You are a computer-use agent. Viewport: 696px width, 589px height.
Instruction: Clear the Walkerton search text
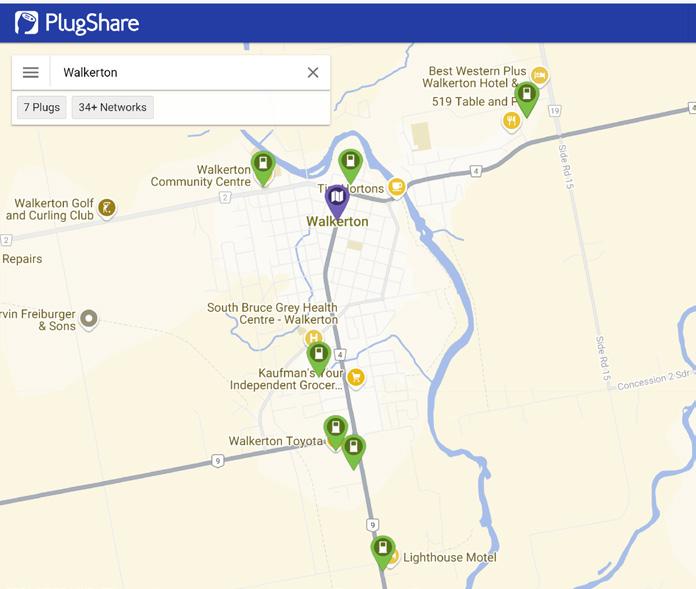click(313, 72)
